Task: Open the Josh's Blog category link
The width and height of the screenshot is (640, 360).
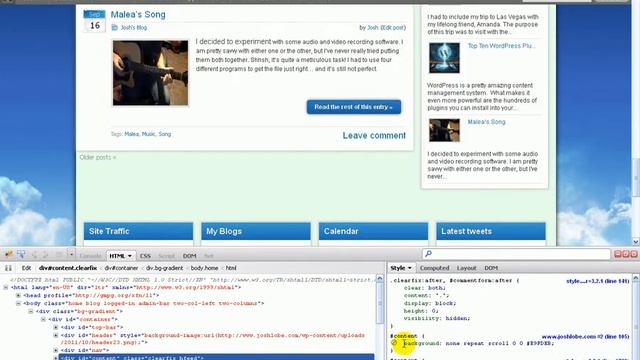Action: pyautogui.click(x=133, y=27)
